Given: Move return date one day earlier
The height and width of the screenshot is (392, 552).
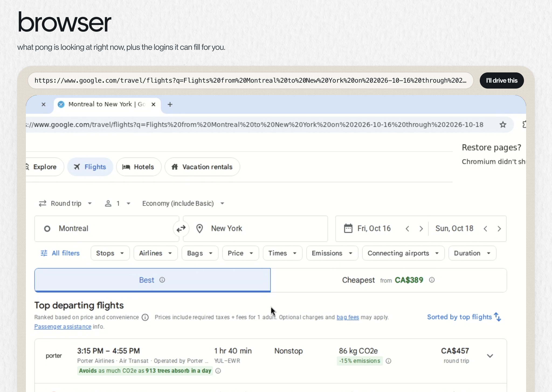Looking at the screenshot, I should click(485, 229).
